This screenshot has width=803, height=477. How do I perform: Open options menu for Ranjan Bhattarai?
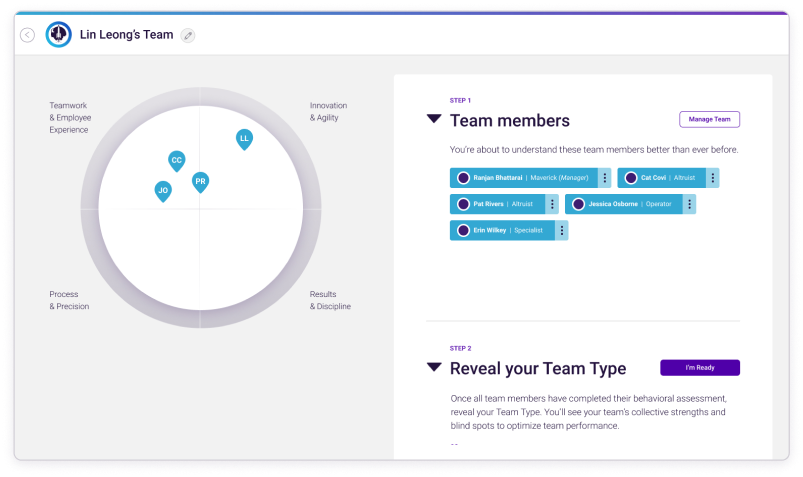click(604, 178)
